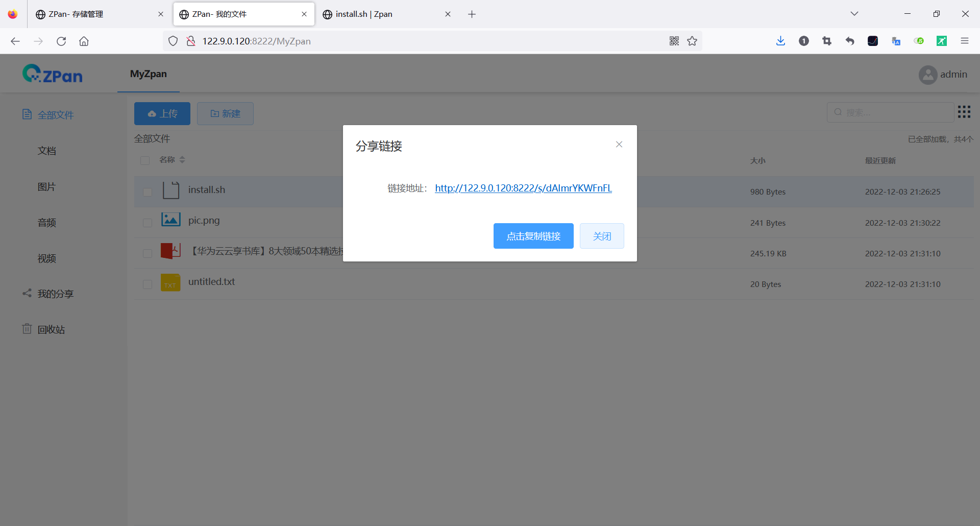This screenshot has height=526, width=980.
Task: Open the translate extension icon
Action: 896,41
